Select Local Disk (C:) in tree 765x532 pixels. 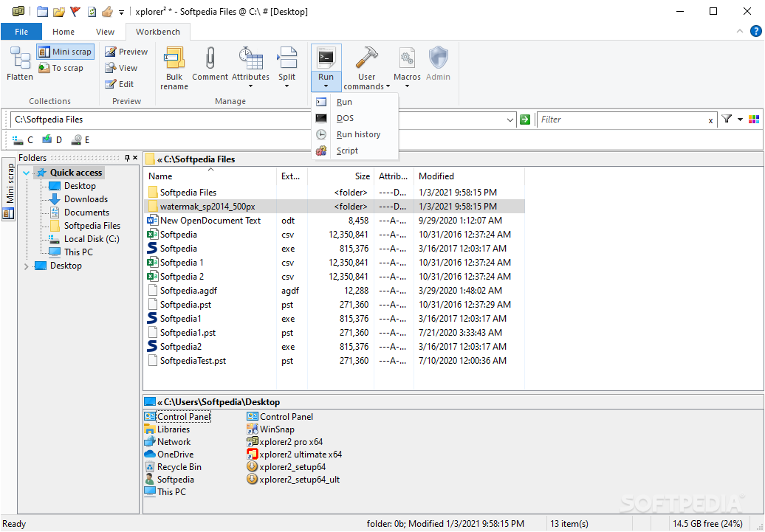tap(92, 239)
